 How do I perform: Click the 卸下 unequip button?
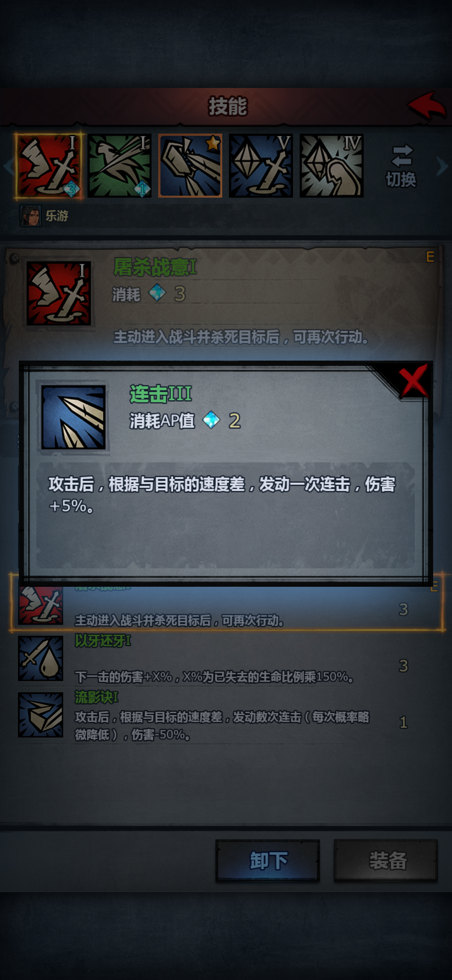[x=268, y=861]
